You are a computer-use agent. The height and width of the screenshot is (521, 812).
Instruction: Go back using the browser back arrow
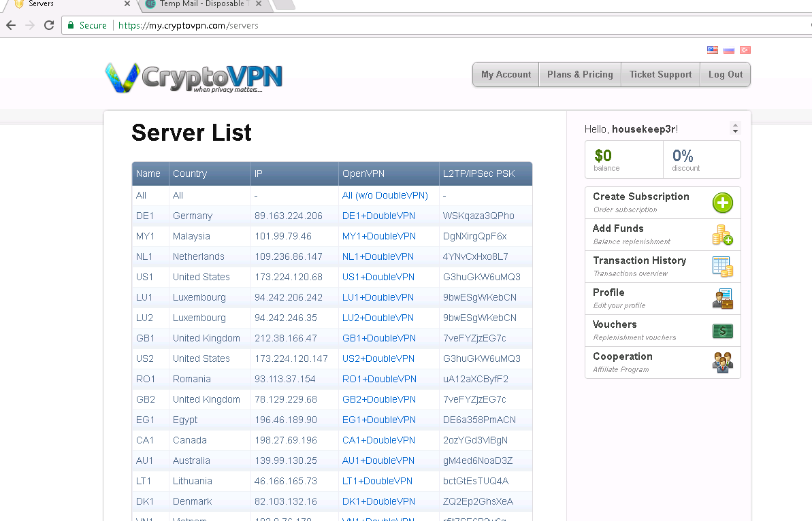(11, 25)
